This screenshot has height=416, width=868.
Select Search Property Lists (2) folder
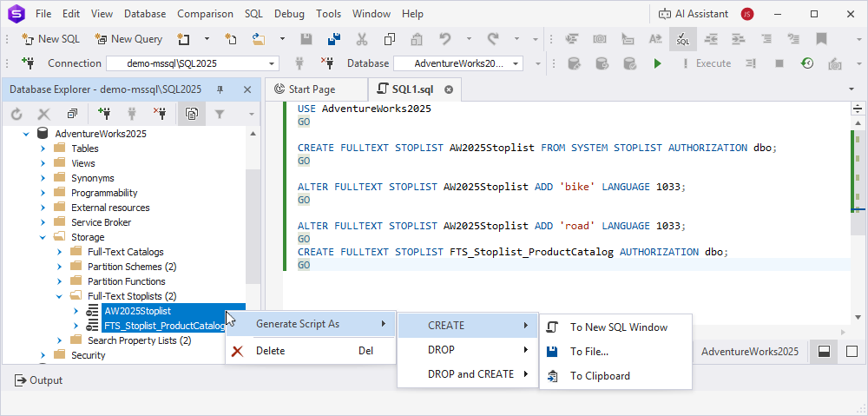[x=139, y=340]
